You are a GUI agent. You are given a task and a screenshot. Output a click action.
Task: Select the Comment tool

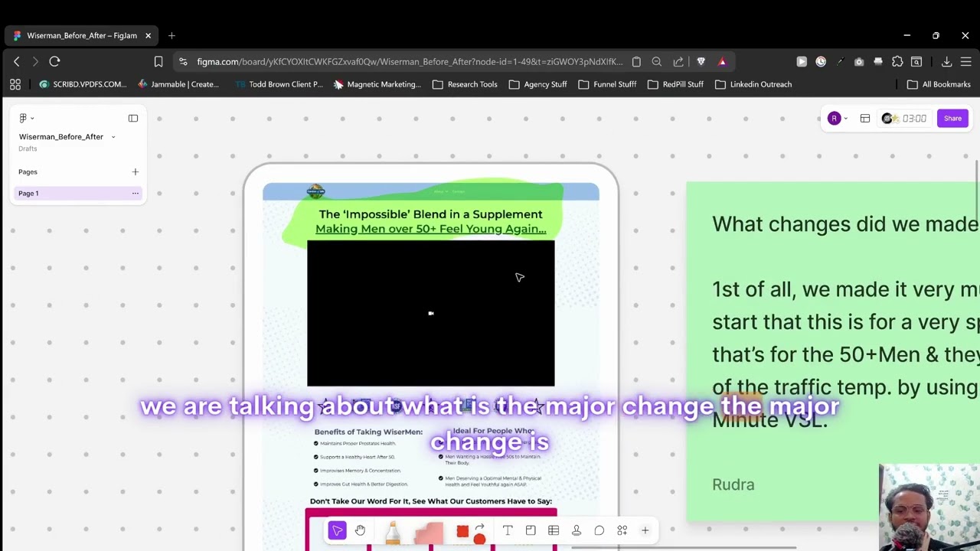(599, 530)
